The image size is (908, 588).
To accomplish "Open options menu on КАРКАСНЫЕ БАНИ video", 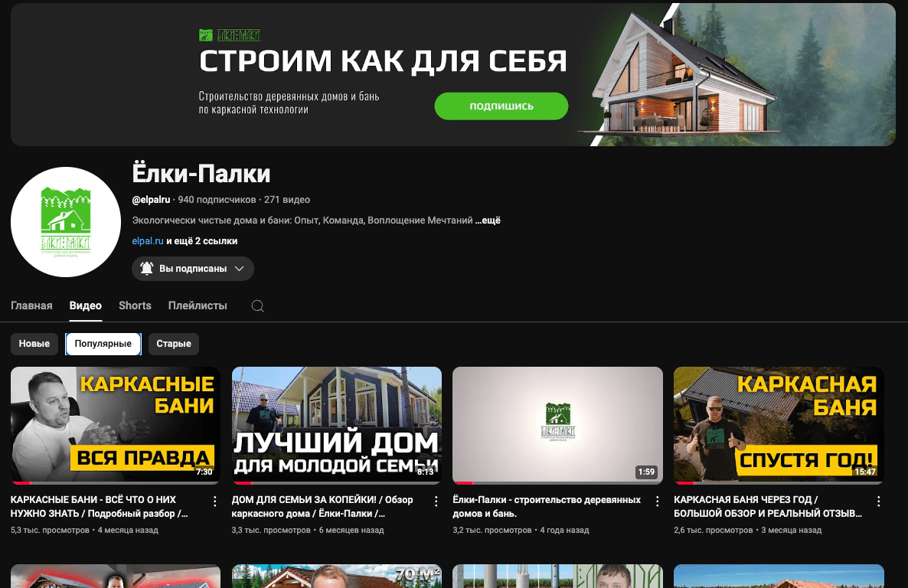I will pos(214,501).
